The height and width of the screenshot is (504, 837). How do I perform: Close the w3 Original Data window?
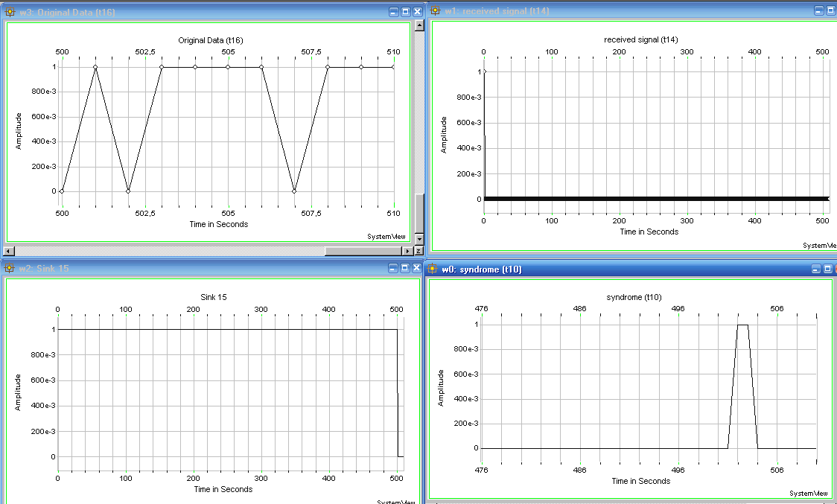(x=418, y=12)
